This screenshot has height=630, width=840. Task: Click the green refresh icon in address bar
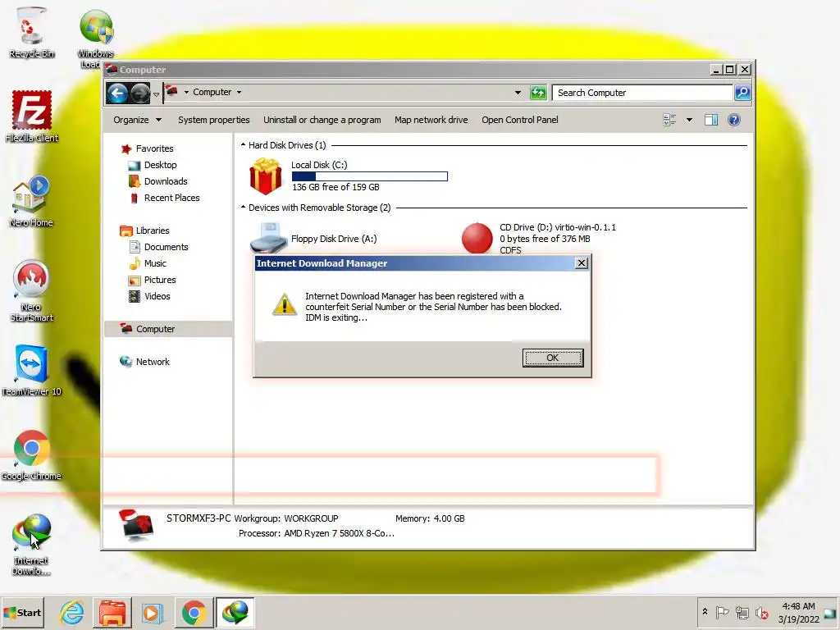click(x=538, y=93)
